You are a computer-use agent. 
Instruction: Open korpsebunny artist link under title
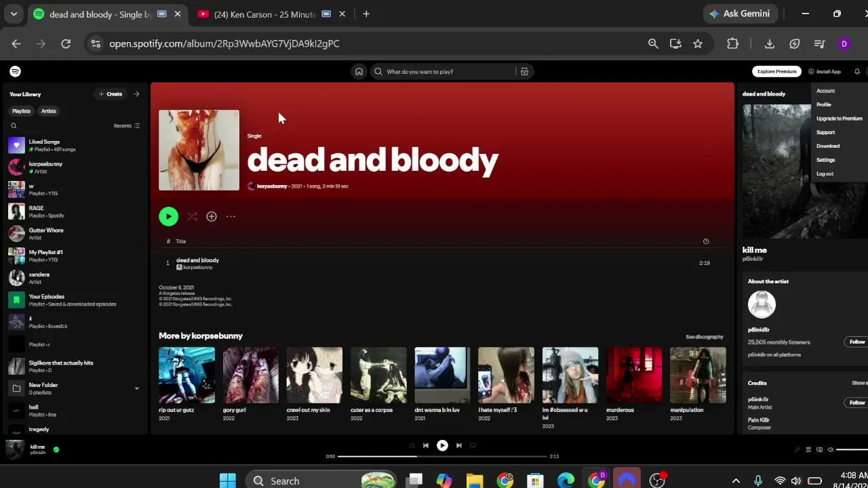click(272, 186)
